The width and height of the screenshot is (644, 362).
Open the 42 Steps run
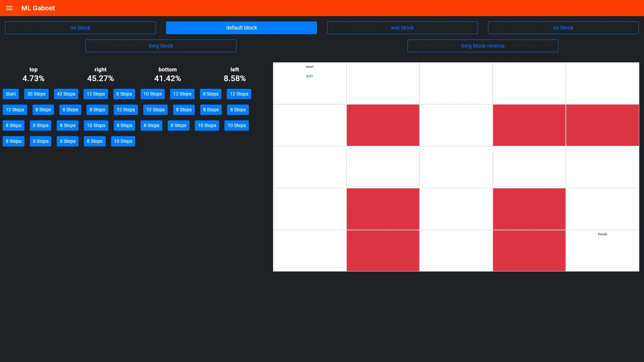tap(66, 94)
